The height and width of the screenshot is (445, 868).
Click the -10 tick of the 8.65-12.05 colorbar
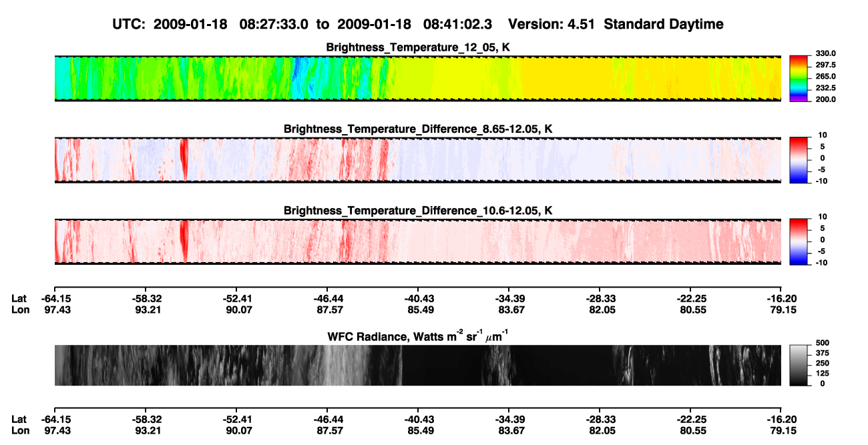[x=821, y=181]
